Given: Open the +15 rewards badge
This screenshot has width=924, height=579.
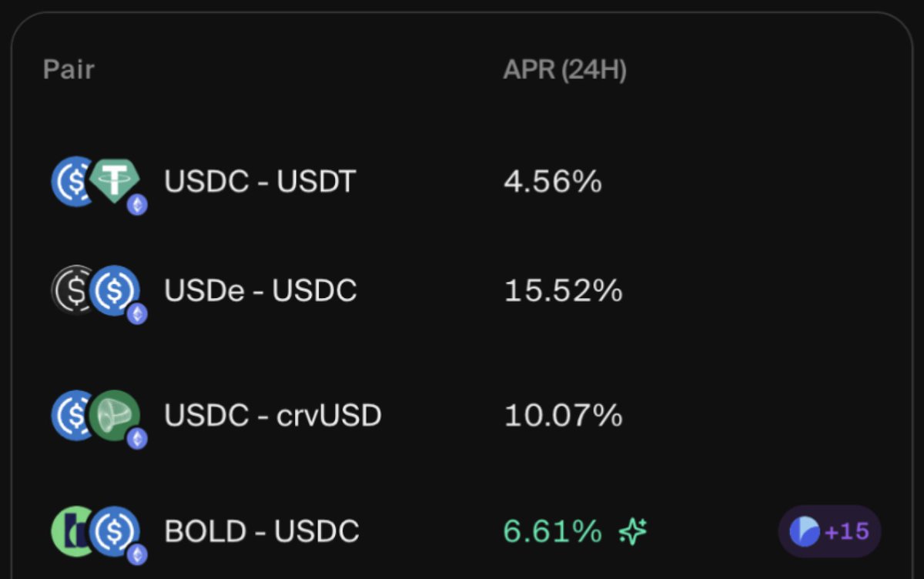Looking at the screenshot, I should [x=829, y=531].
